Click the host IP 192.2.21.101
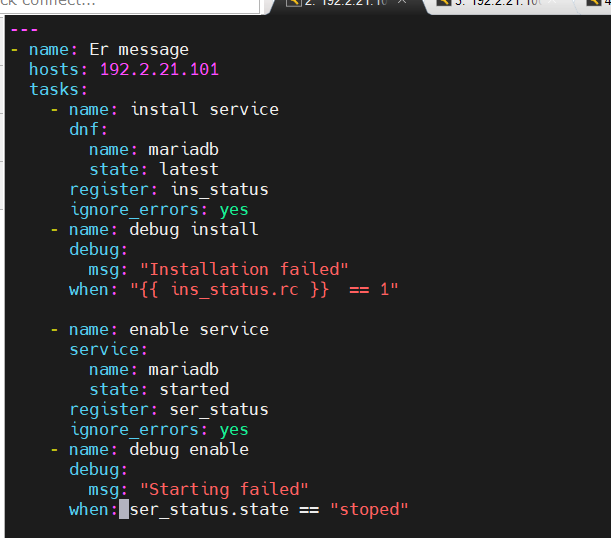 pos(159,69)
